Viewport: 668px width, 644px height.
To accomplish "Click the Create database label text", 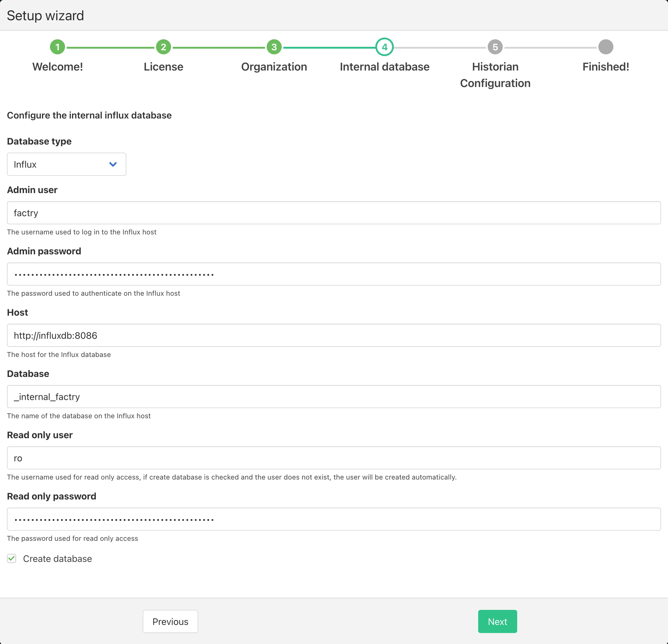I will (x=57, y=559).
